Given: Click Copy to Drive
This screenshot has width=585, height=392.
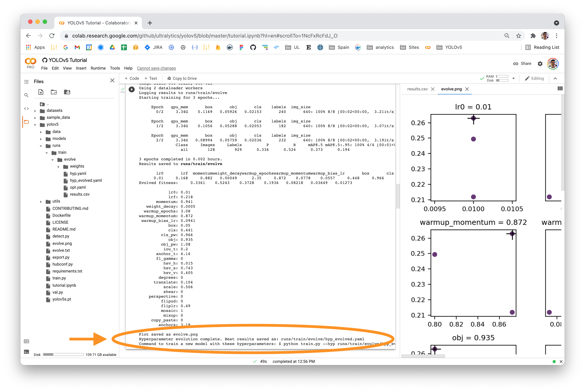Looking at the screenshot, I should (x=182, y=79).
